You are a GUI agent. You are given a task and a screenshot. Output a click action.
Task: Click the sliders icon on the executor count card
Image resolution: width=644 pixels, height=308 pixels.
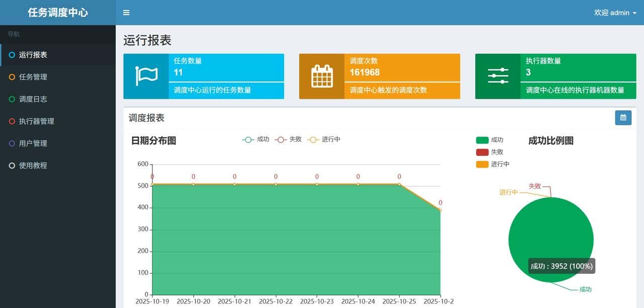[x=497, y=76]
